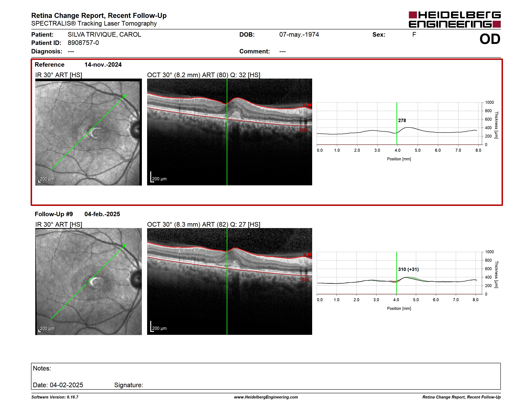
Task: Click the Reference heading label
Action: 49,64
